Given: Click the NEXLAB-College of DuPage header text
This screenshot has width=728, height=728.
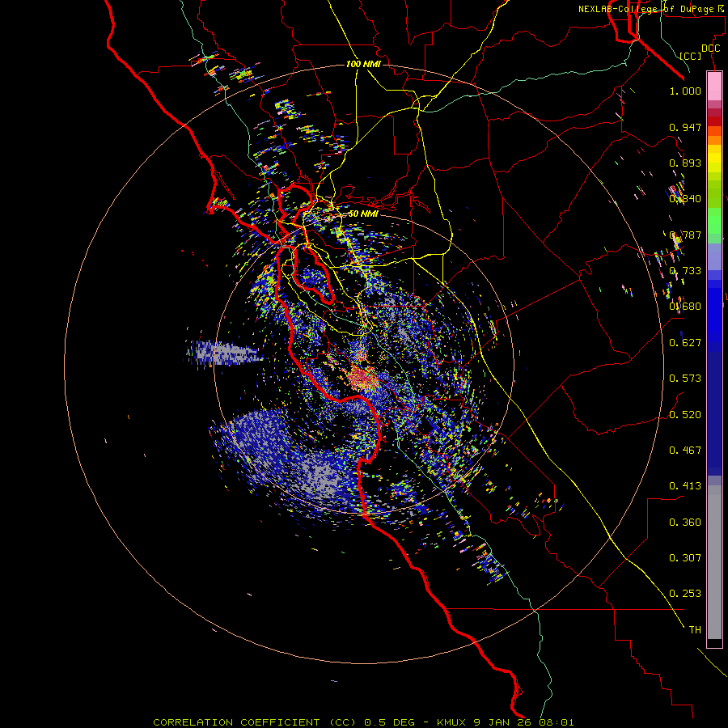Looking at the screenshot, I should pos(653,9).
